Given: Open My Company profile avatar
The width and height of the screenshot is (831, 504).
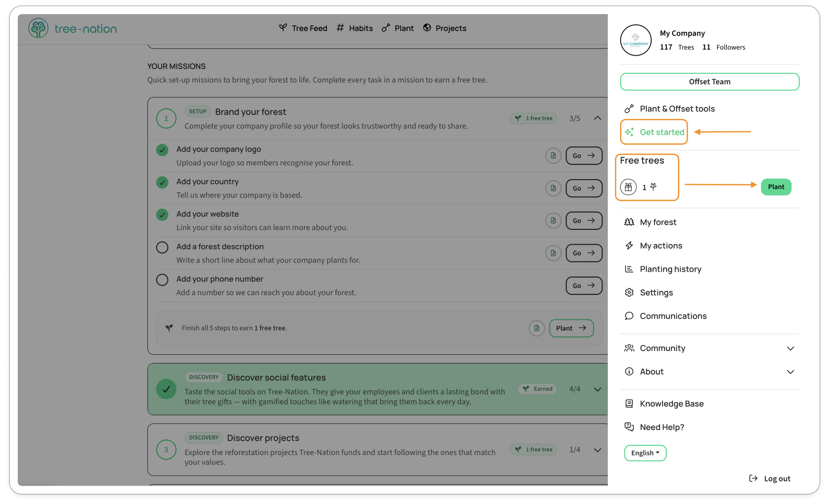Looking at the screenshot, I should (x=635, y=40).
